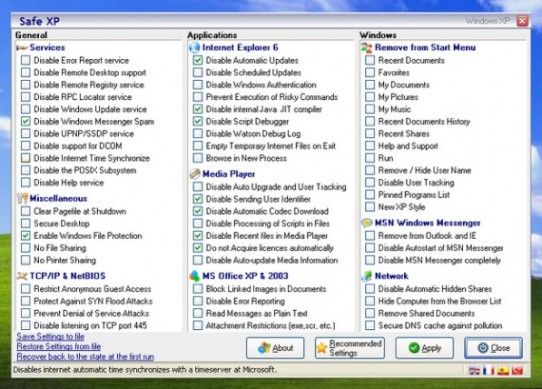The height and width of the screenshot is (389, 542).
Task: Switch language using the Spanish flag icon
Action: (x=503, y=371)
